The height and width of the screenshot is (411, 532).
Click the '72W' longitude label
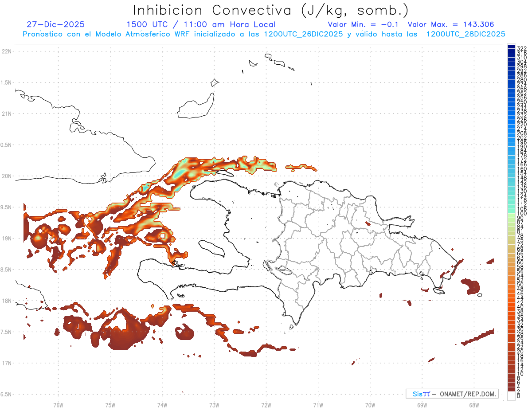266,405
